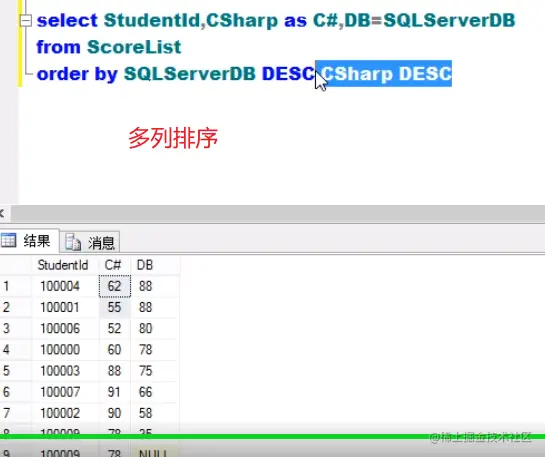Open the 结果 results tab
Viewport: 545px width, 457px height.
click(x=30, y=240)
